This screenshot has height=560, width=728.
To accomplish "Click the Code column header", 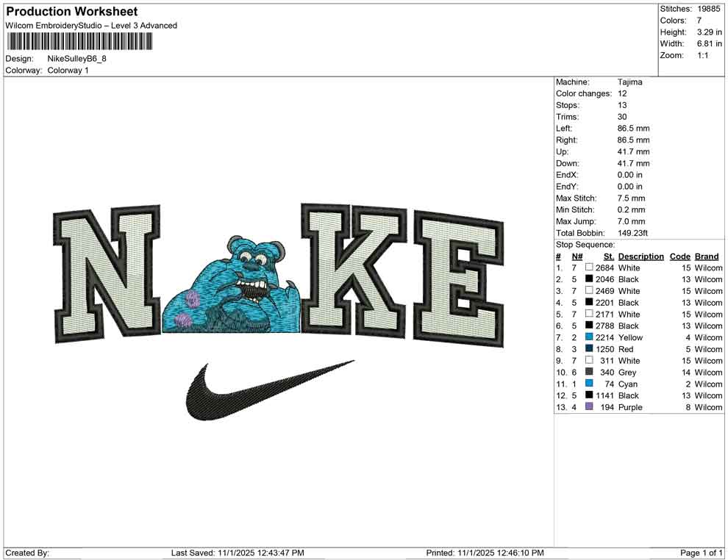I will click(x=680, y=256).
